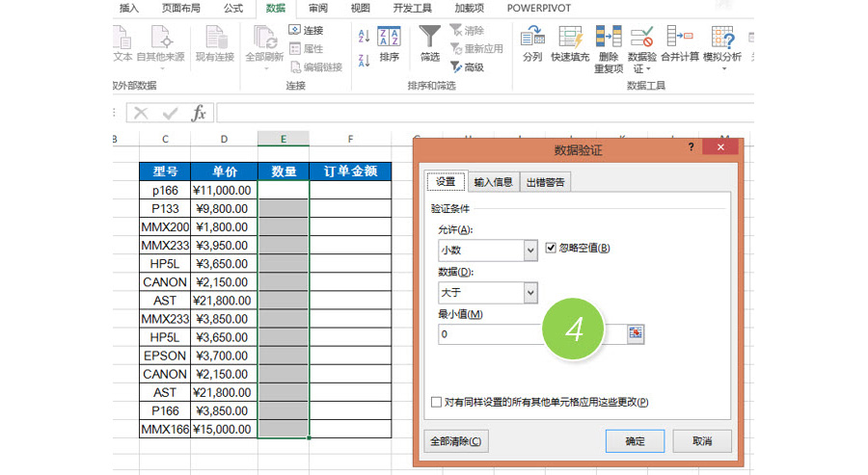Viewport: 868px width, 475px height.
Task: Enable the 对有同样设置的所有其他单元格应用这些更改 checkbox
Action: coord(436,402)
